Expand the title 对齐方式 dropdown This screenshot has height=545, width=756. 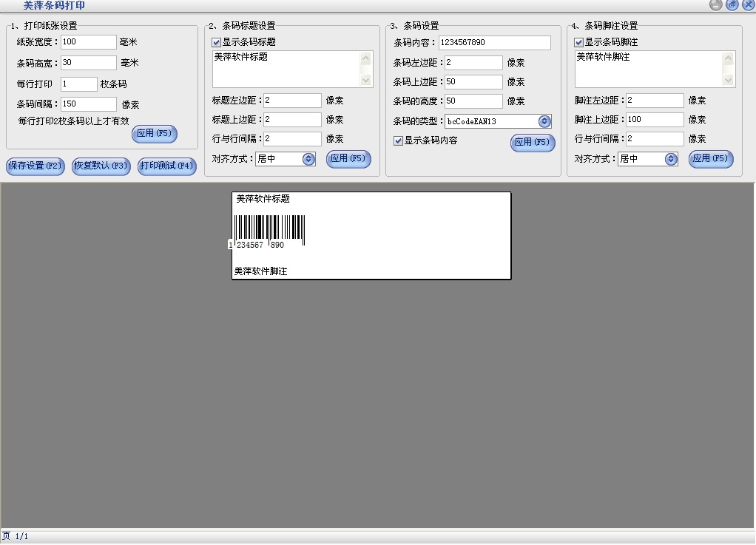(308, 158)
